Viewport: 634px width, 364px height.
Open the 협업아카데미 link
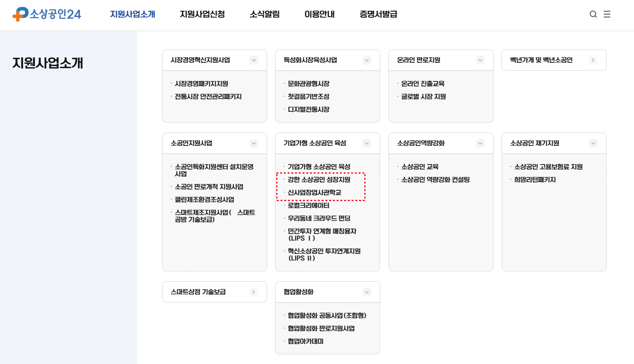coord(306,341)
